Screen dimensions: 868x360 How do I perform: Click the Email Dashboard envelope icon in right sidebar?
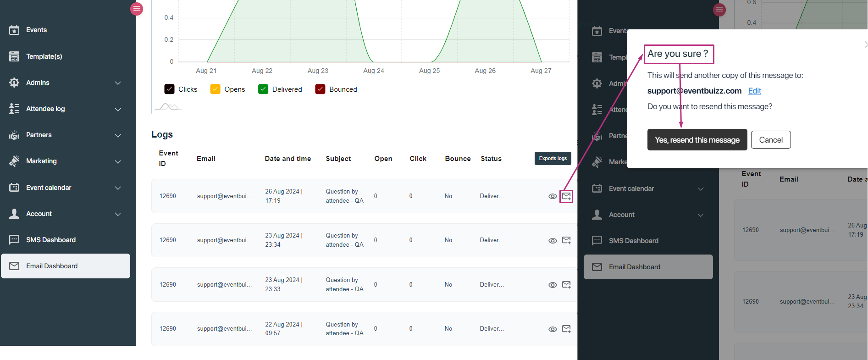tap(597, 267)
